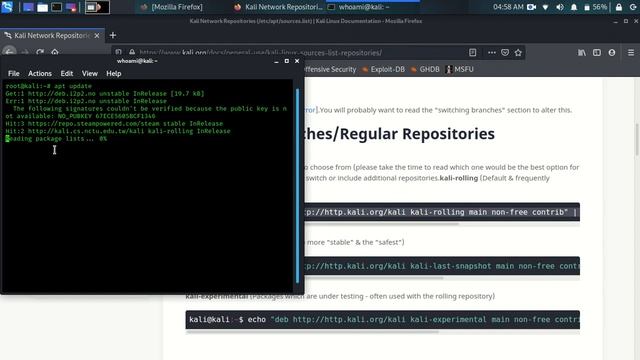Image resolution: width=640 pixels, height=360 pixels.
Task: Click the terminal window vertical scrollbar
Action: click(297, 186)
